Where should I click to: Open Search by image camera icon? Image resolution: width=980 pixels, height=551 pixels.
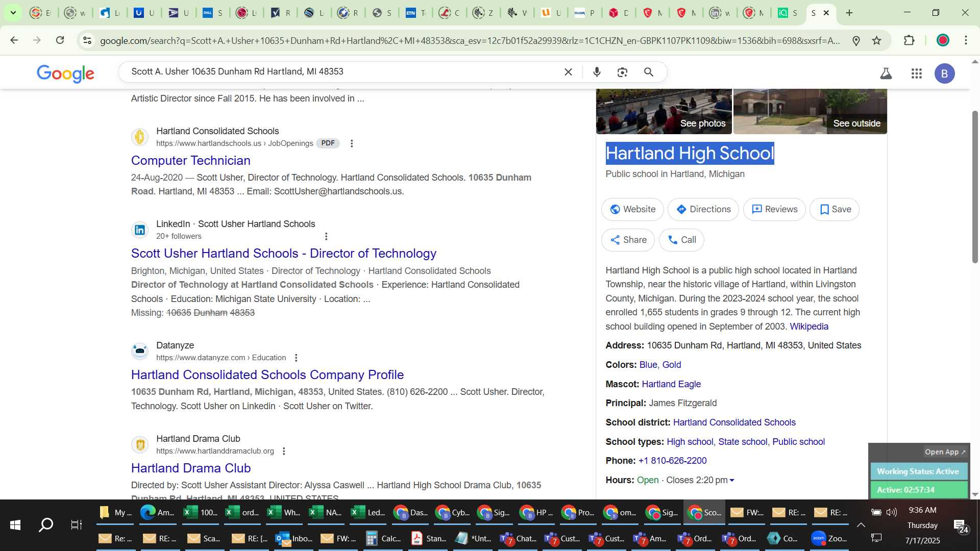pyautogui.click(x=622, y=72)
